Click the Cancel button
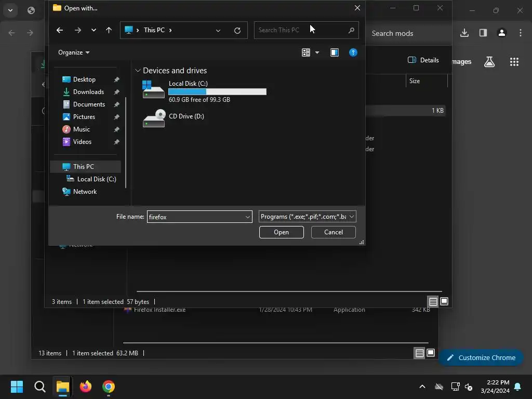The width and height of the screenshot is (532, 399). pos(333,232)
